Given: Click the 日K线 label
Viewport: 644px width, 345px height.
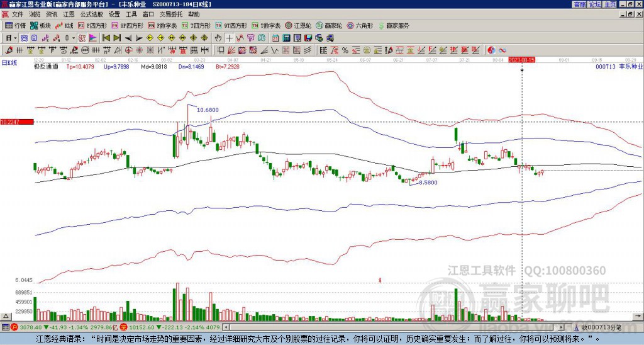Looking at the screenshot, I should pyautogui.click(x=9, y=63).
